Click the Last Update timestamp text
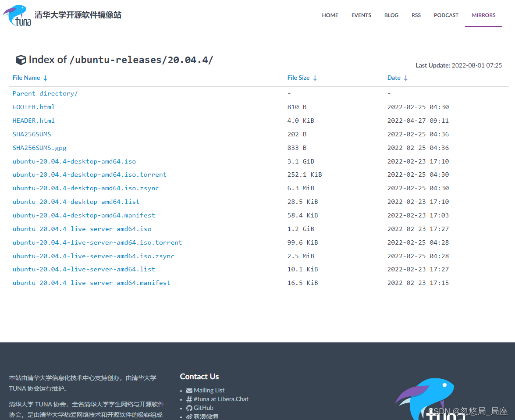515x420 pixels. (x=458, y=65)
